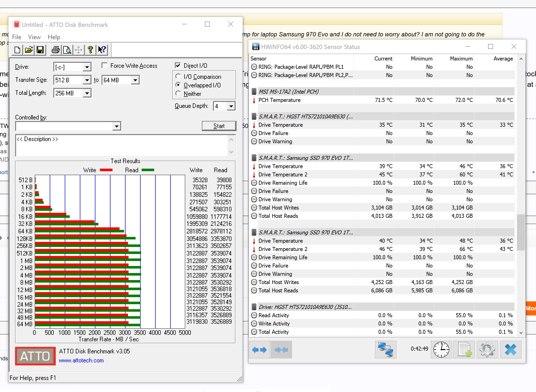Click the Print icon in ATTO toolbar
Image resolution: width=536 pixels, height=392 pixels.
[x=55, y=50]
